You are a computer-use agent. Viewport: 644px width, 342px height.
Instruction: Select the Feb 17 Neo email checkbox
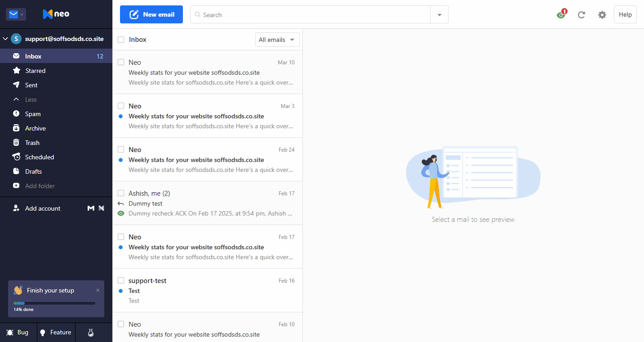(121, 237)
